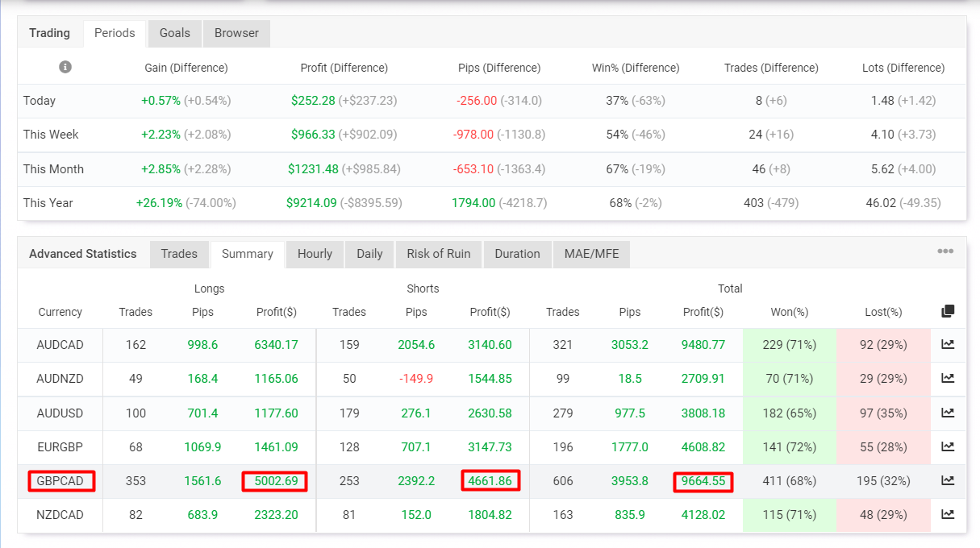Screen dimensions: 980x548
Task: Open the Daily tab
Action: click(x=369, y=254)
